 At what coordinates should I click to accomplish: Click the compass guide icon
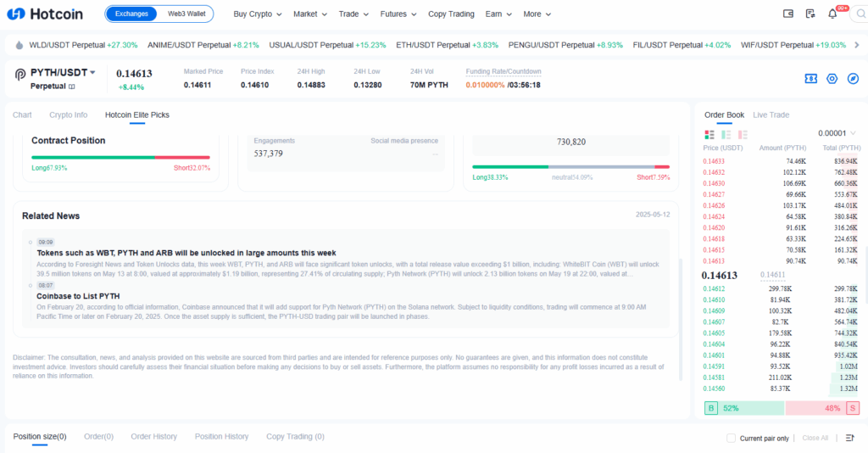[853, 79]
